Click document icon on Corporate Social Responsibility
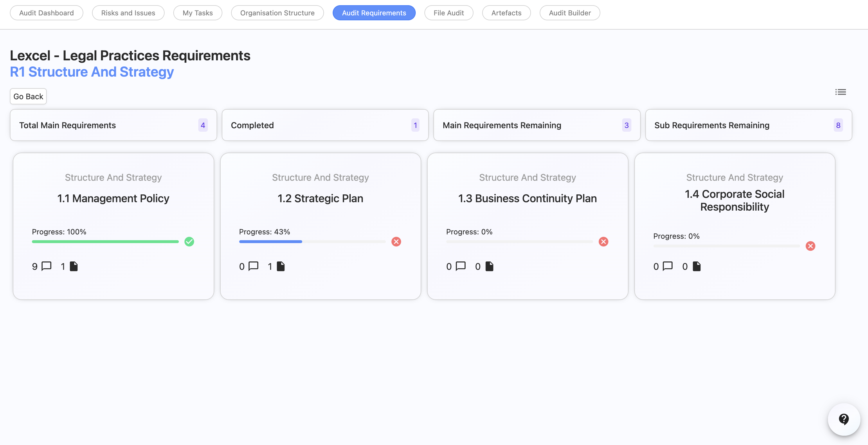 click(x=696, y=266)
